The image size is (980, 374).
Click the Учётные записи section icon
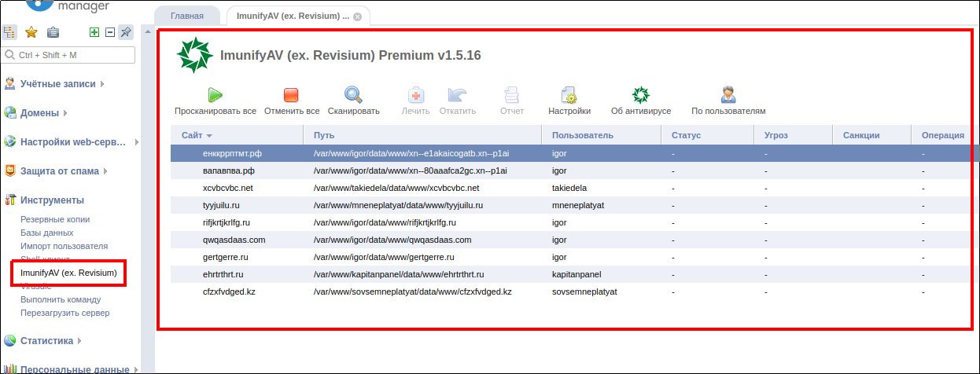coord(10,83)
